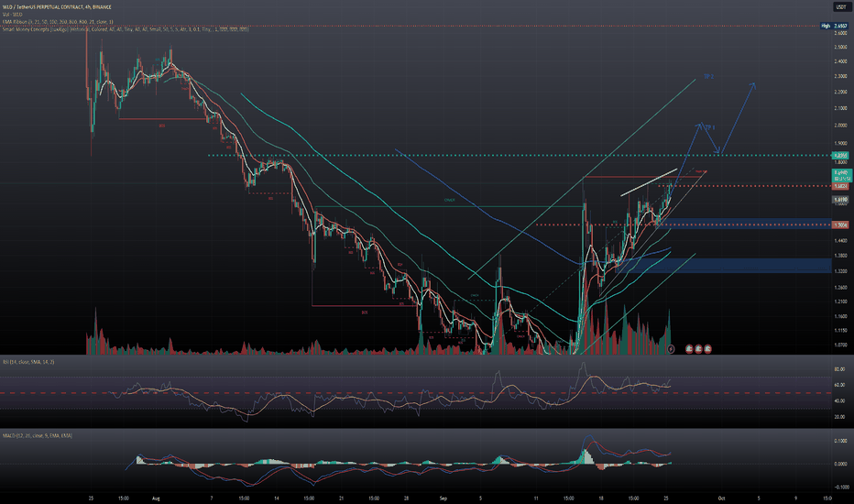The image size is (854, 504).
Task: Click the 1.3200 value on the price axis
Action: (840, 271)
